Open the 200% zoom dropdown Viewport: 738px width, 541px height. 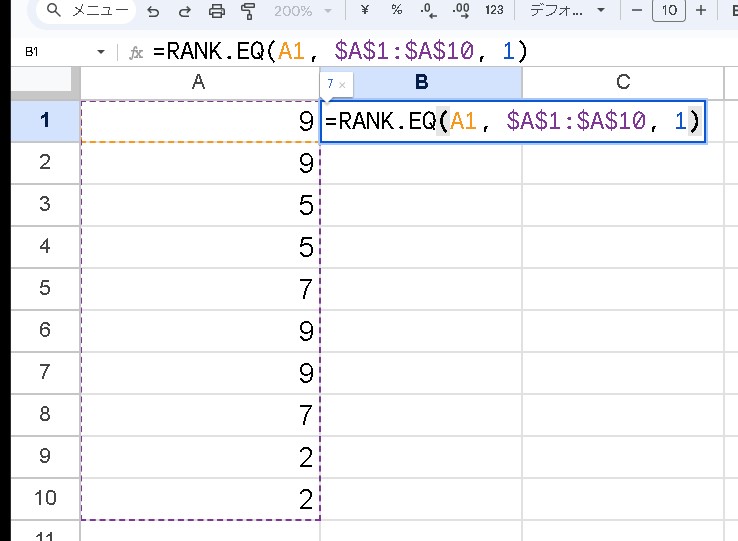[x=305, y=11]
